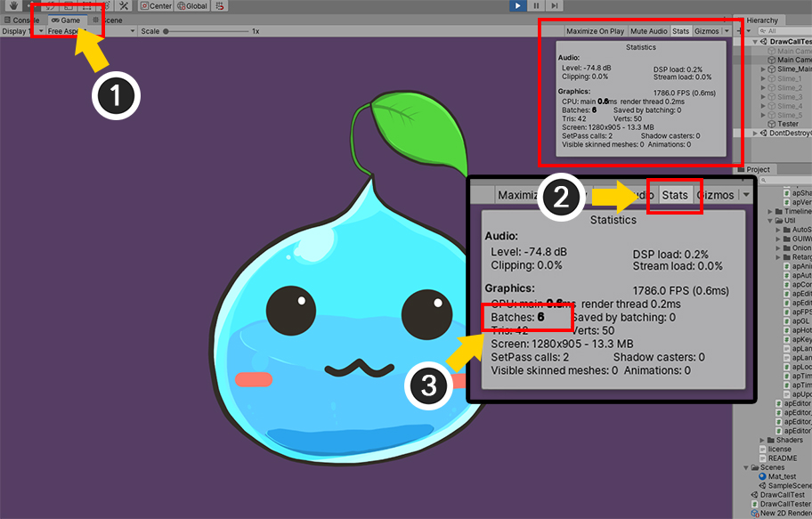Open the custom editor tools icon
Image resolution: width=812 pixels, height=519 pixels.
click(123, 5)
